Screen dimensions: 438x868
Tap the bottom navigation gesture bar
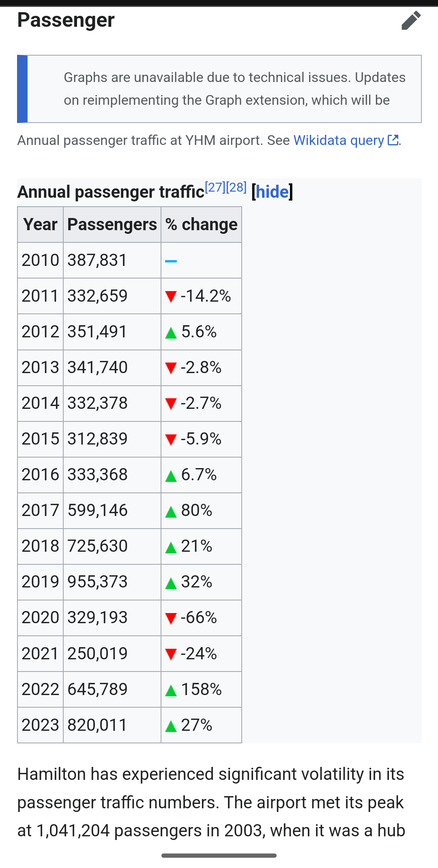pyautogui.click(x=219, y=855)
